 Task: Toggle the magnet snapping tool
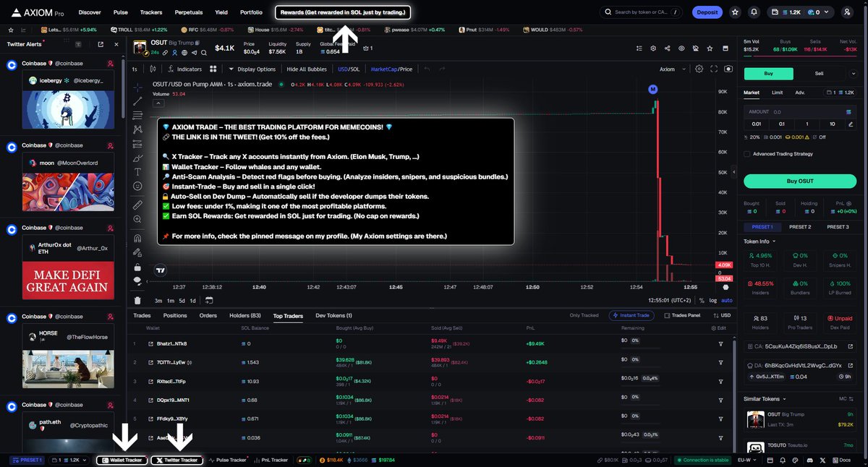[x=137, y=238]
